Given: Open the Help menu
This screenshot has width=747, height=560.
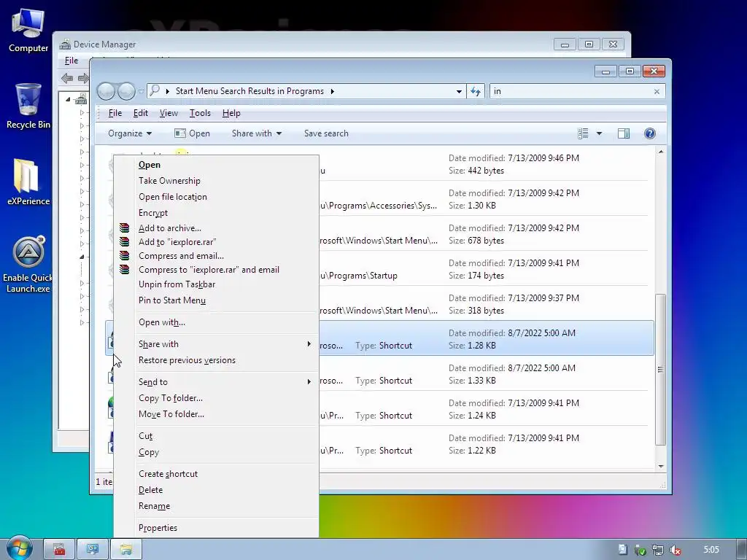Looking at the screenshot, I should click(231, 113).
